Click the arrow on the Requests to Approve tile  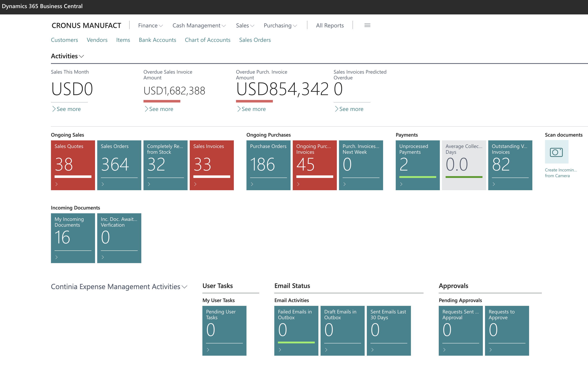(491, 350)
